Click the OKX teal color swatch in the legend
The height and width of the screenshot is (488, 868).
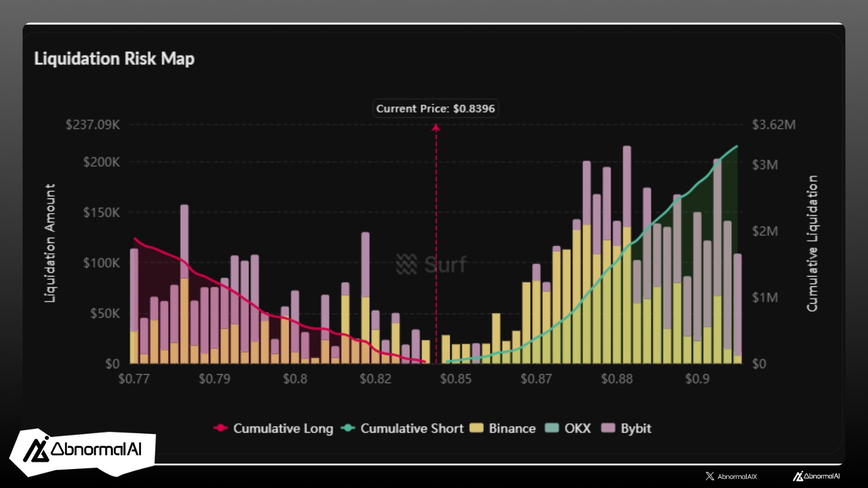tap(551, 428)
